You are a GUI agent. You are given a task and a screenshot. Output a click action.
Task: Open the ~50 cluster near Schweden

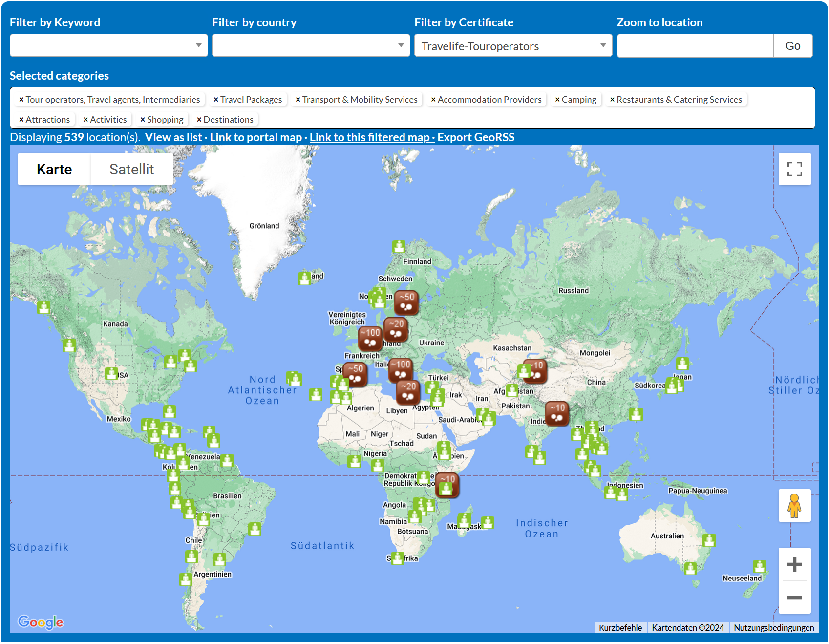click(406, 302)
